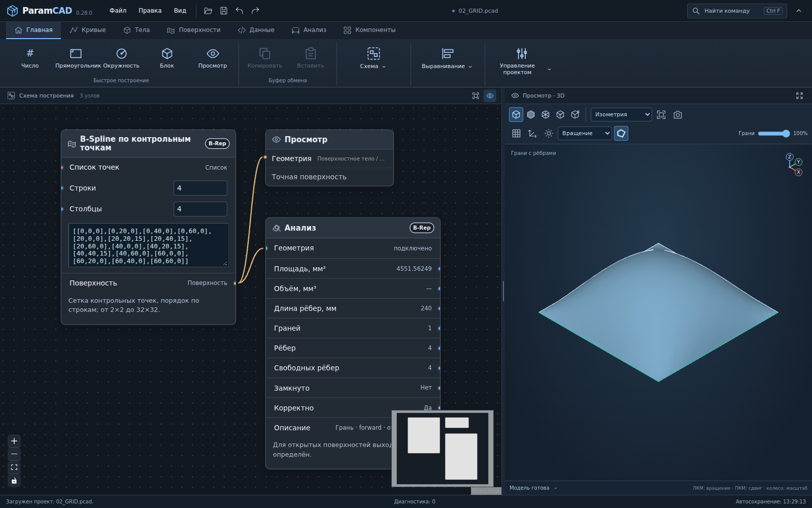The image size is (812, 508).
Task: Toggle the grid in the 3D view
Action: tap(516, 133)
